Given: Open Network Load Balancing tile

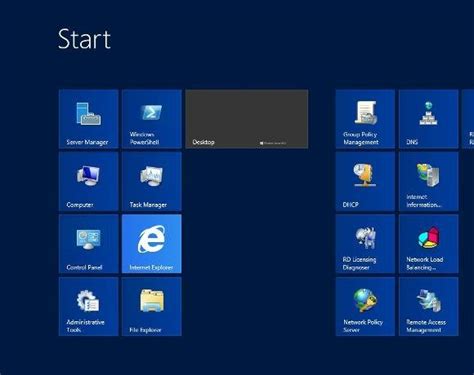Looking at the screenshot, I should 429,244.
